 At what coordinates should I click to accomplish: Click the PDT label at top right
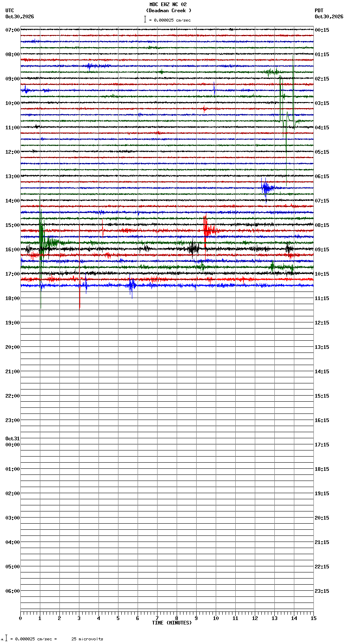319,11
